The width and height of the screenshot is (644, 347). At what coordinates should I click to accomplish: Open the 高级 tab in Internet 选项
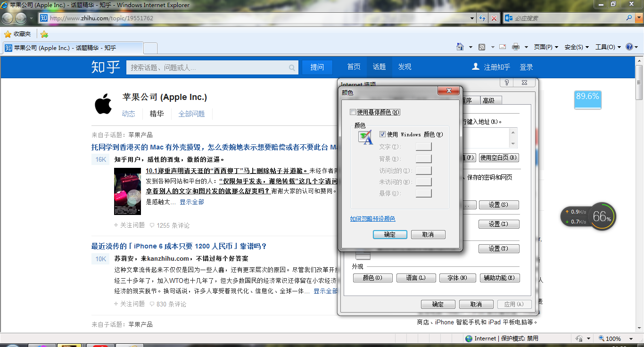(x=491, y=100)
